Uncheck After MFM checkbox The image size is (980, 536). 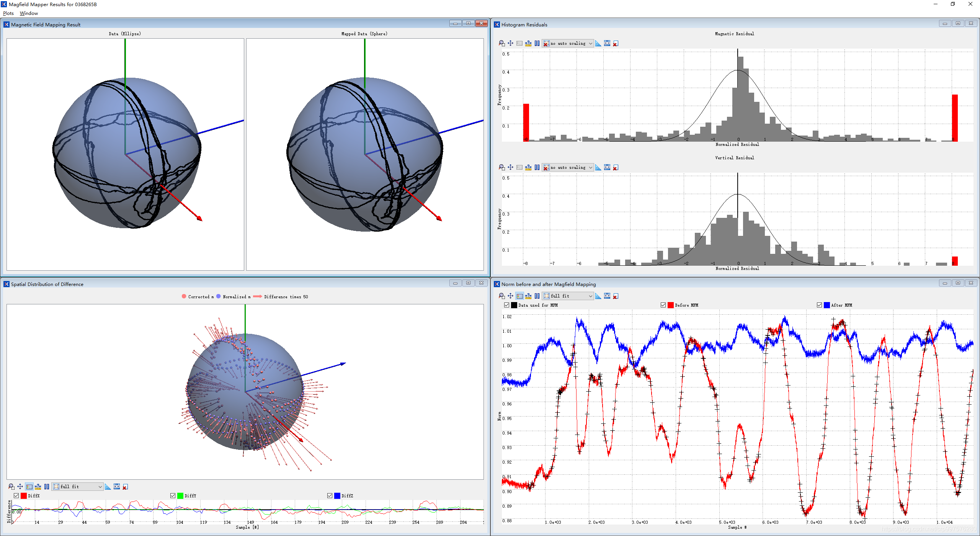[819, 305]
